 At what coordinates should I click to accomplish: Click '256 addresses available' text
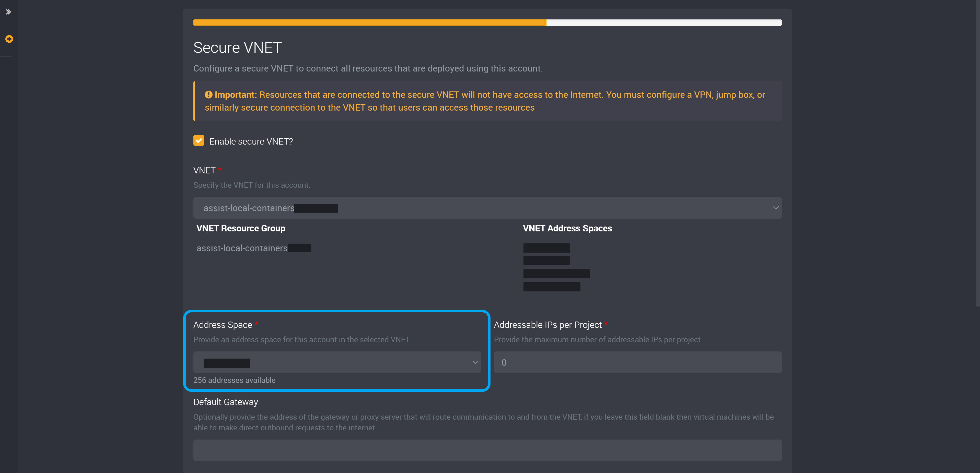(x=234, y=380)
